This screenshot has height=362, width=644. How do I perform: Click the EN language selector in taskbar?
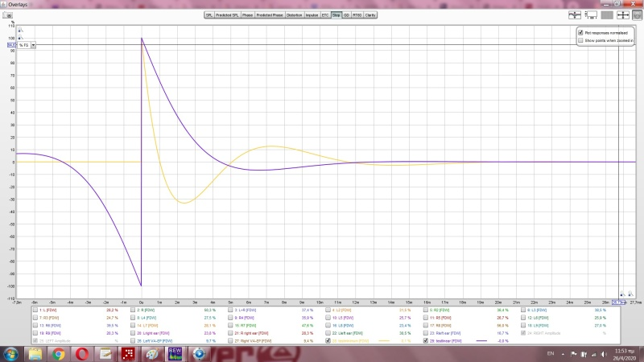550,353
